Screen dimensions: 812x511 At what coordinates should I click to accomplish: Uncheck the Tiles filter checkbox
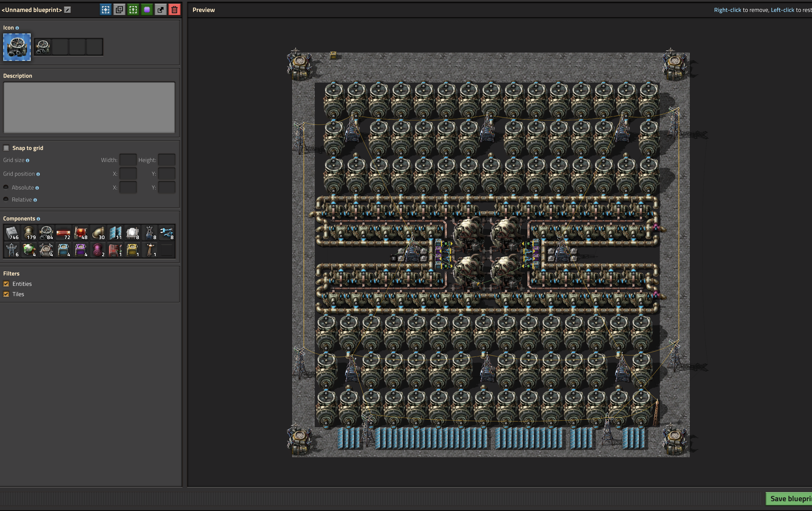point(6,294)
